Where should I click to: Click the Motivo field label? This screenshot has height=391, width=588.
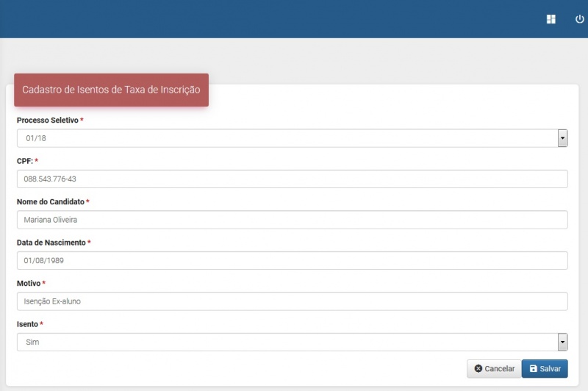29,283
